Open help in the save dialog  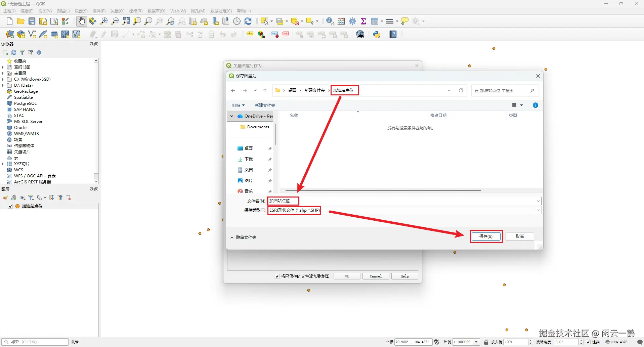click(535, 105)
